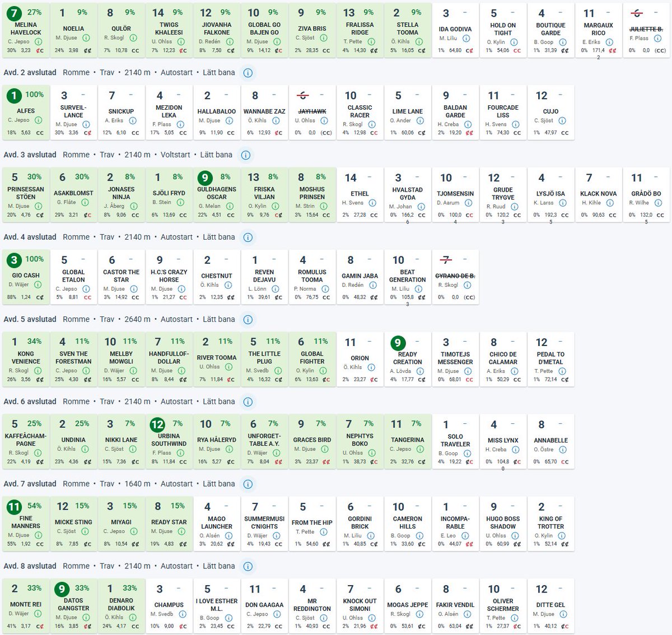The image size is (672, 635).
Task: Show info icon on Noelia card
Action: point(86,38)
